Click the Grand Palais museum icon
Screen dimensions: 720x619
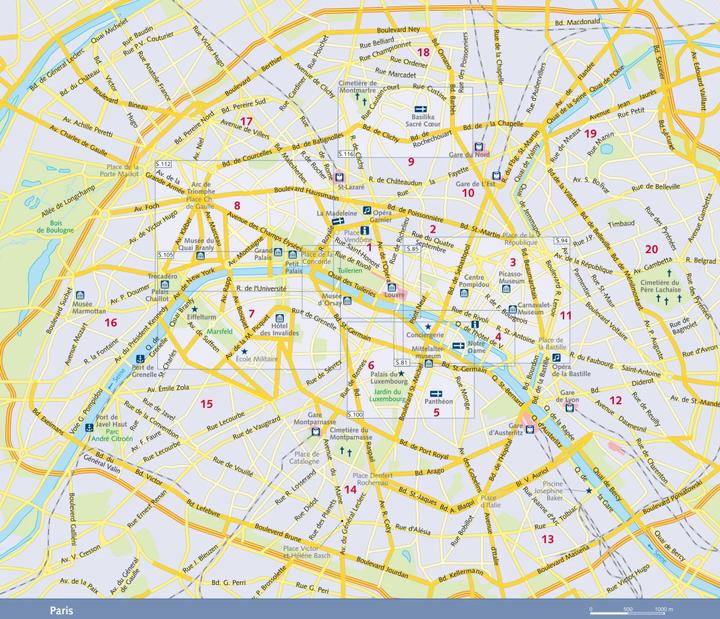pyautogui.click(x=278, y=252)
